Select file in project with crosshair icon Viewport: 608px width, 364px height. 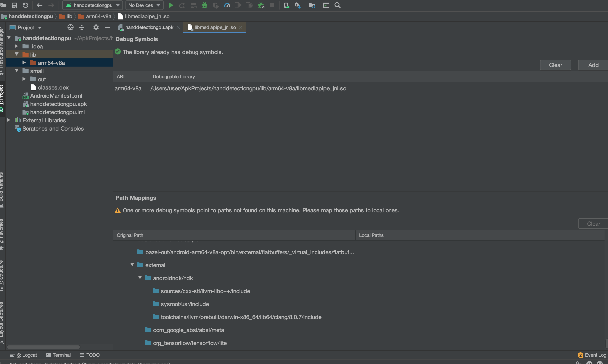coord(71,27)
